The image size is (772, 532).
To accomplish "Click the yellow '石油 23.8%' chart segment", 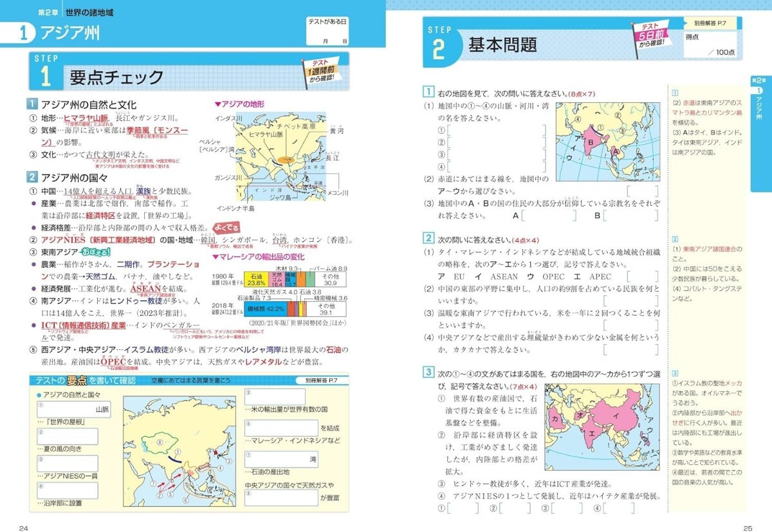I will [x=255, y=279].
